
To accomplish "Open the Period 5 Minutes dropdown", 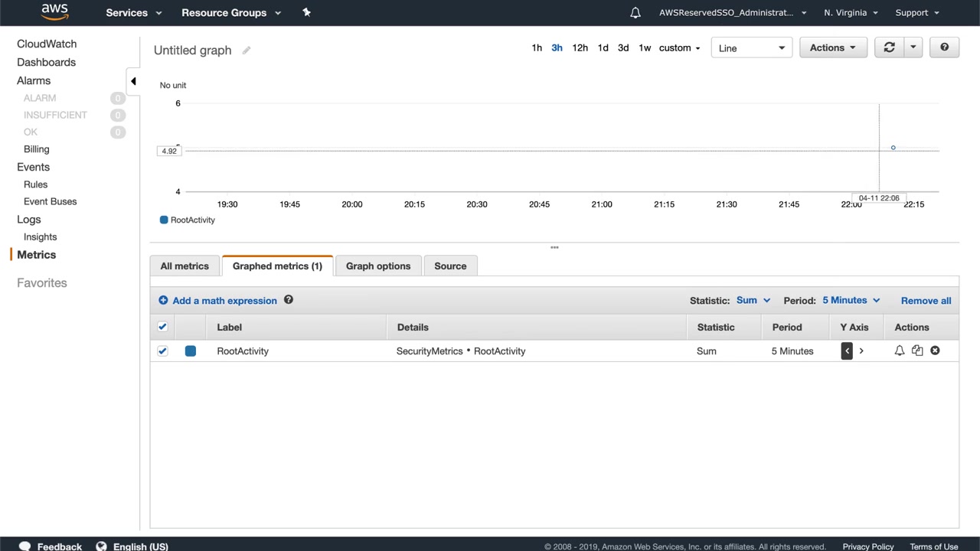I will pyautogui.click(x=851, y=300).
